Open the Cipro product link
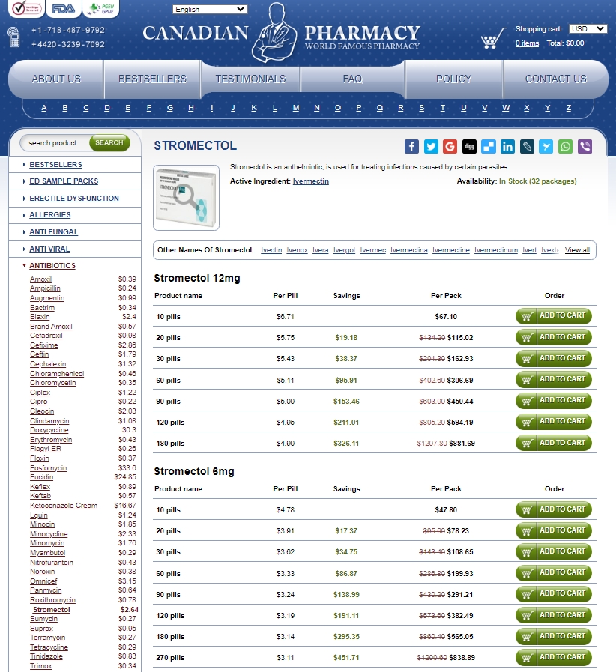616x672 pixels. [x=38, y=402]
